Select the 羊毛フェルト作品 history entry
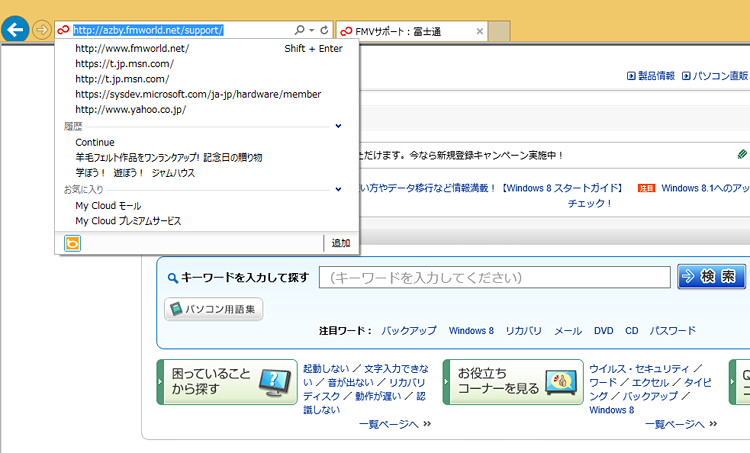The height and width of the screenshot is (453, 750). coord(168,157)
